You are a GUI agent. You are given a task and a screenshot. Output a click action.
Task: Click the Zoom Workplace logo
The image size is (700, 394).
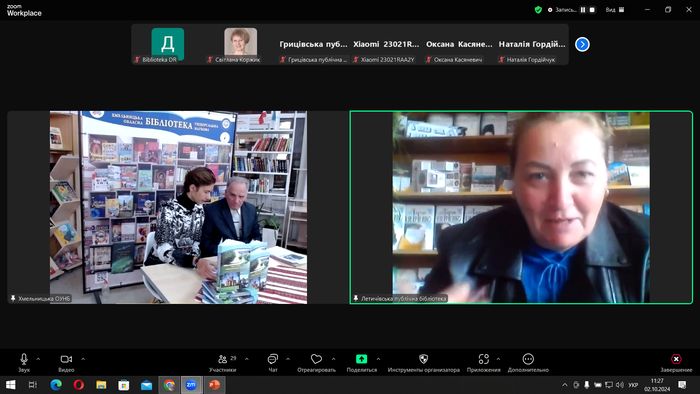[x=24, y=10]
